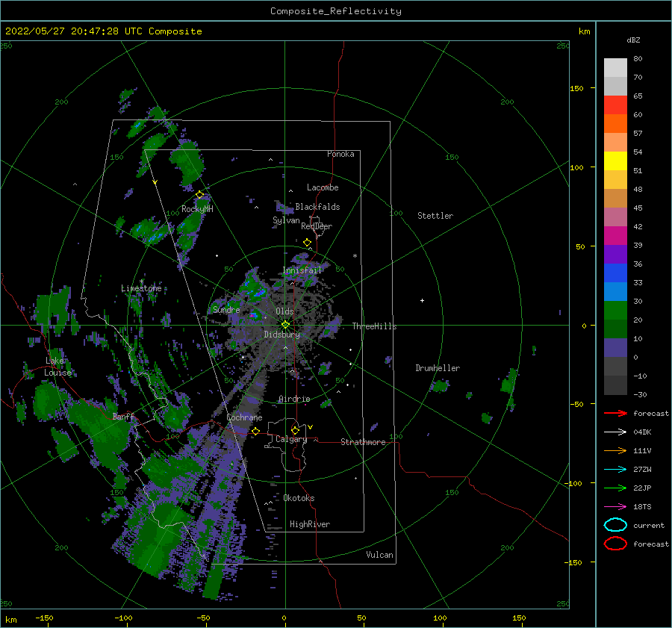Click the yellow diamond marker near Cochrane
Image resolution: width=672 pixels, height=628 pixels.
point(256,431)
